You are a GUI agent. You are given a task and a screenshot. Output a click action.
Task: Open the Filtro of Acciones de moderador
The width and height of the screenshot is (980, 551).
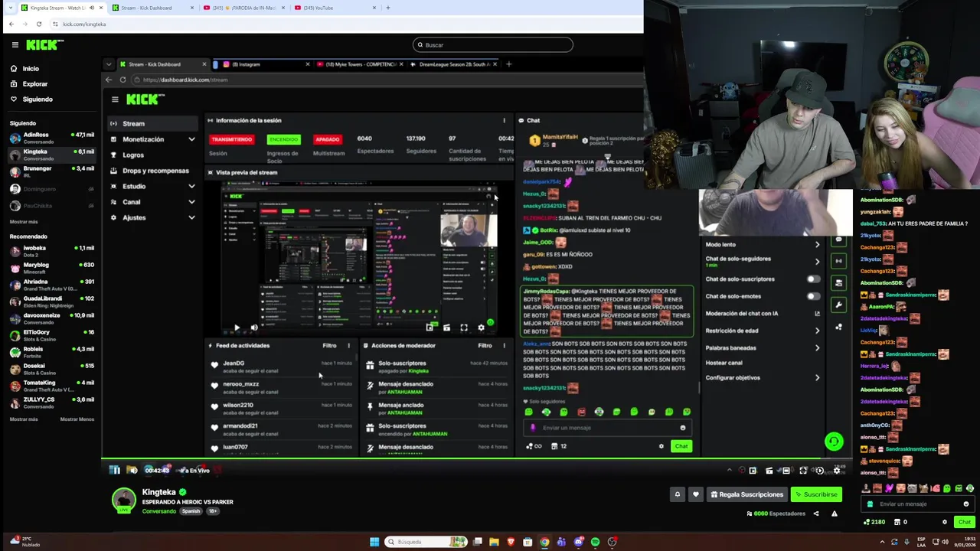(485, 345)
